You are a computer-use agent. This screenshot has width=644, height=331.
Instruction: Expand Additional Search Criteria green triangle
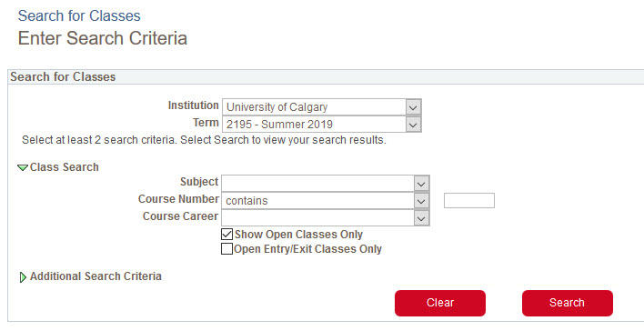(23, 277)
